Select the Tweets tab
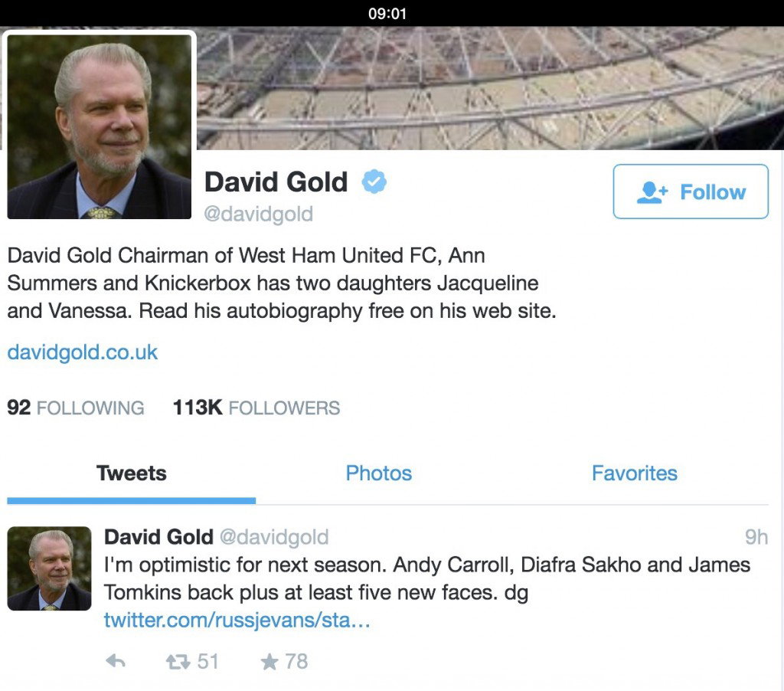784x691 pixels. click(132, 473)
